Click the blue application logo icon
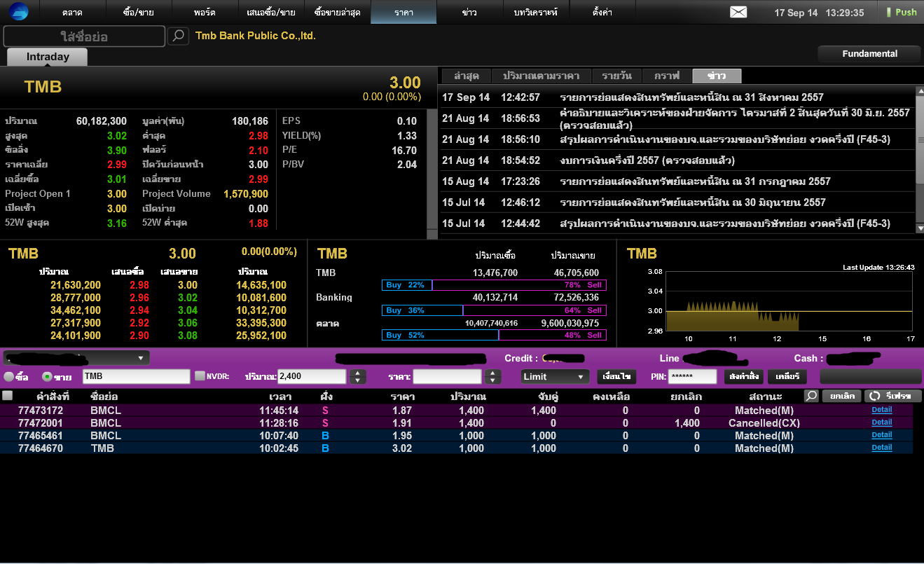This screenshot has width=924, height=564. coord(19,12)
